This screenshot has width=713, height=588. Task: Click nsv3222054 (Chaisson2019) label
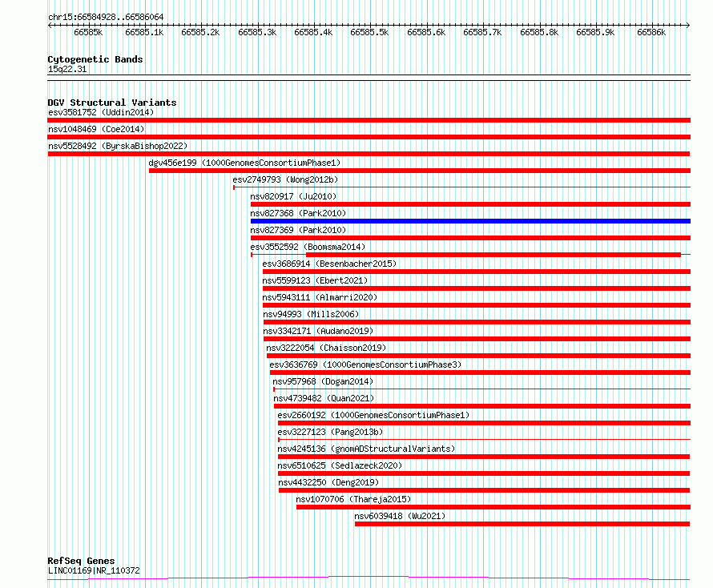coord(326,348)
